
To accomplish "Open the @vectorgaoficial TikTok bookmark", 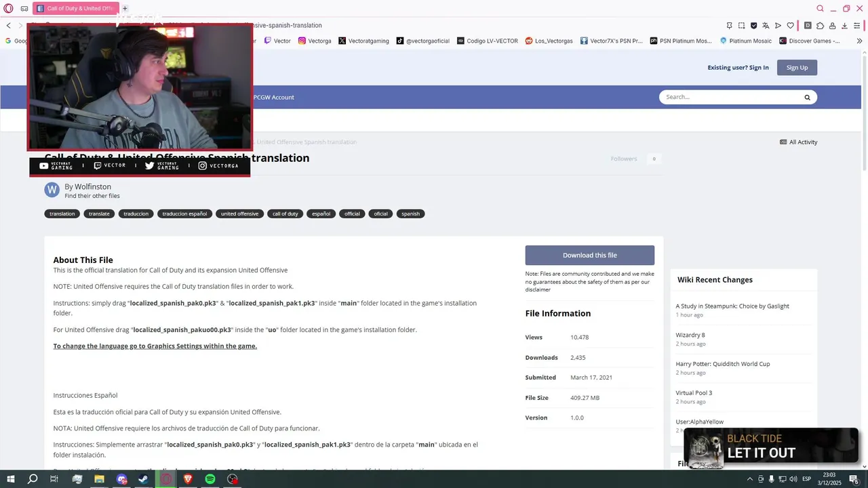I will click(x=423, y=41).
